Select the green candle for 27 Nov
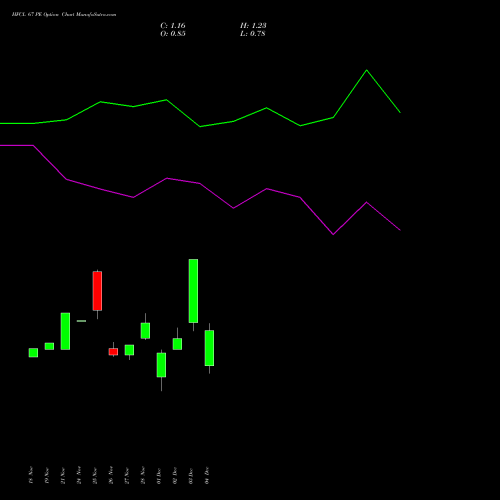The width and height of the screenshot is (500, 500). (x=129, y=350)
